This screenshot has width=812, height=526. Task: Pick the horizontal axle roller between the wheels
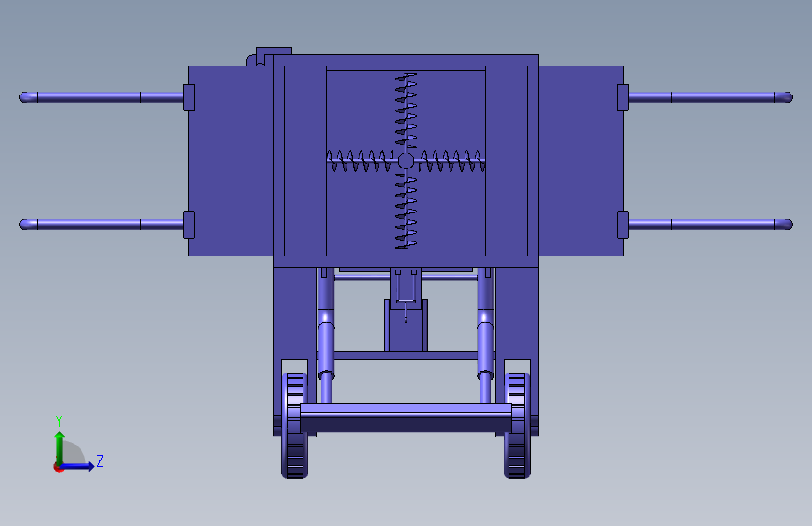click(406, 417)
